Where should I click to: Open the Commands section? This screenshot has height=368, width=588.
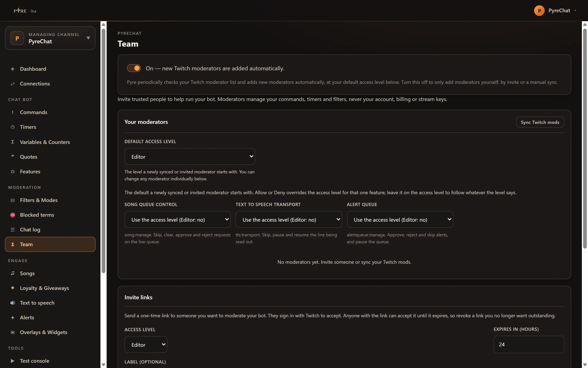50,112
